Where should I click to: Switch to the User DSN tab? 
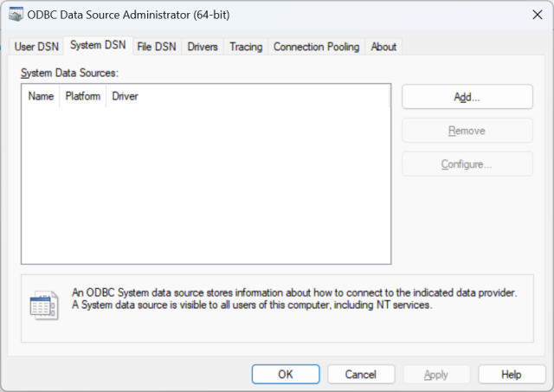click(x=36, y=47)
